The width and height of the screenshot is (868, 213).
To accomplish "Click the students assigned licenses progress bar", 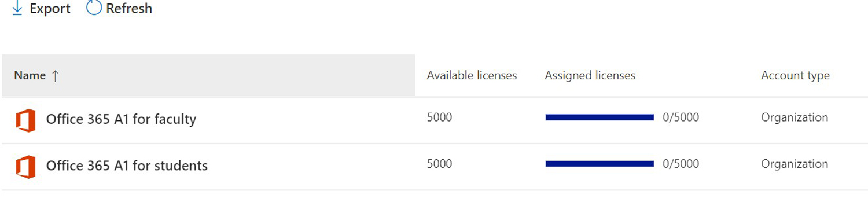I will click(x=599, y=164).
